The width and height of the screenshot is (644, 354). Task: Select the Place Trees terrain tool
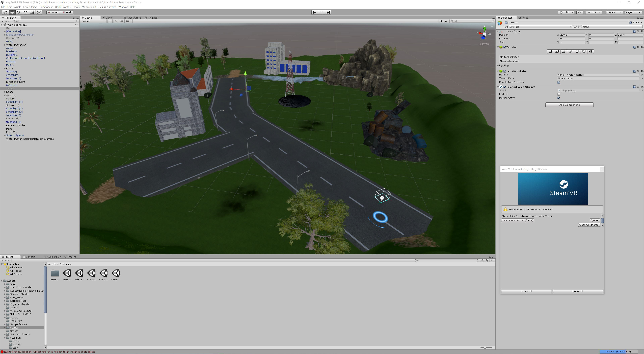(x=577, y=52)
